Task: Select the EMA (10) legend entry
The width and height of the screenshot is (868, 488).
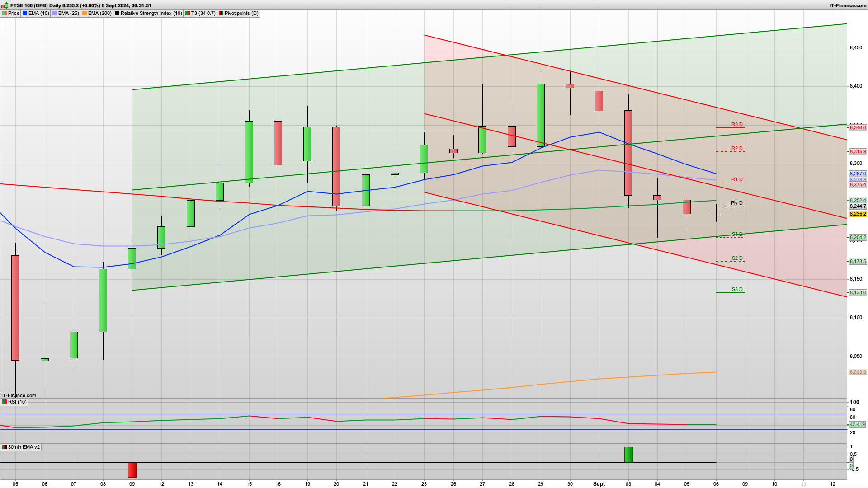Action: click(x=36, y=13)
